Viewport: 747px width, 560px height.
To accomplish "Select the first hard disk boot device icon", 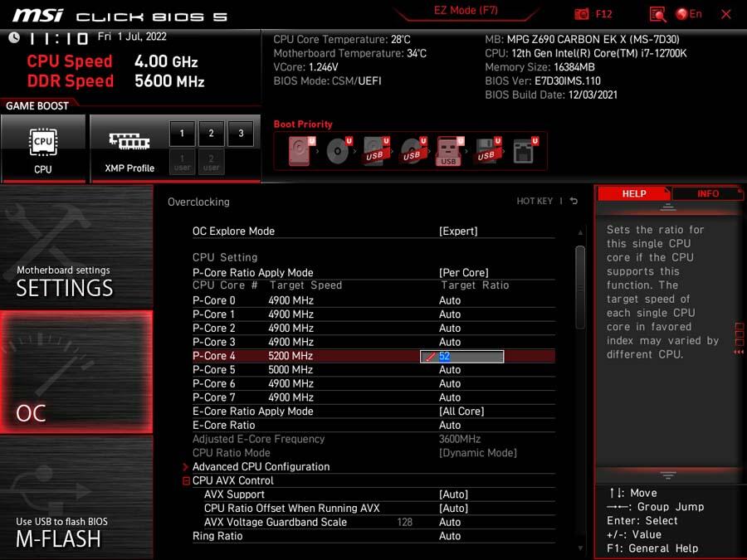I will pos(301,151).
